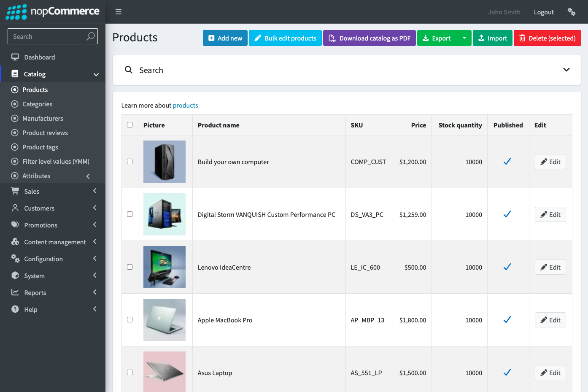Screen dimensions: 588x392
Task: Click the Lenovo IdeaCentre product thumbnail
Action: [165, 267]
